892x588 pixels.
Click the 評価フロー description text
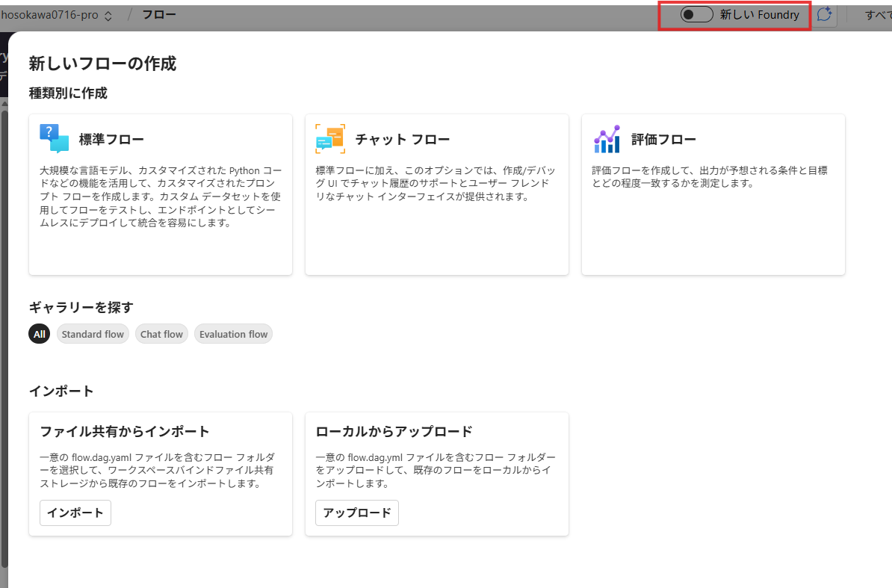point(710,177)
